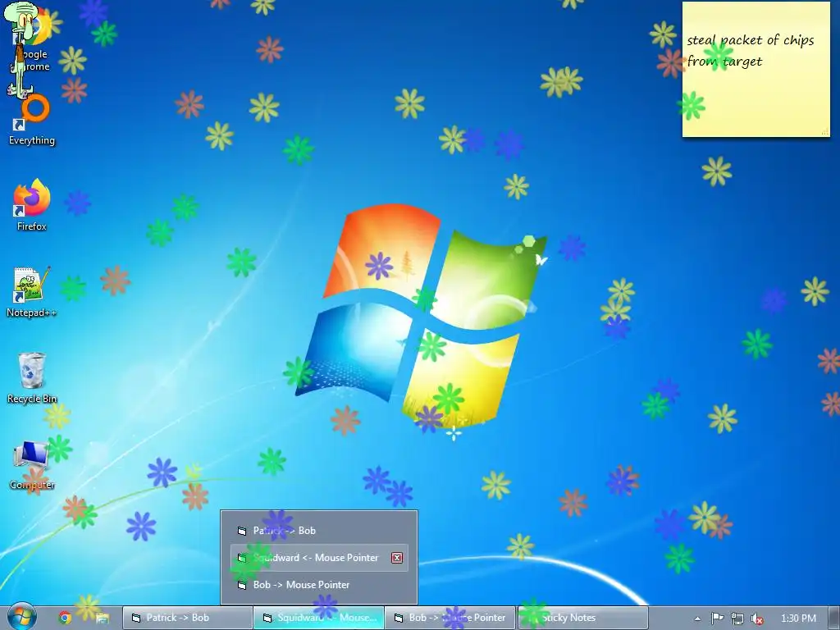Launch Firefox from the desktop icon

(32, 205)
